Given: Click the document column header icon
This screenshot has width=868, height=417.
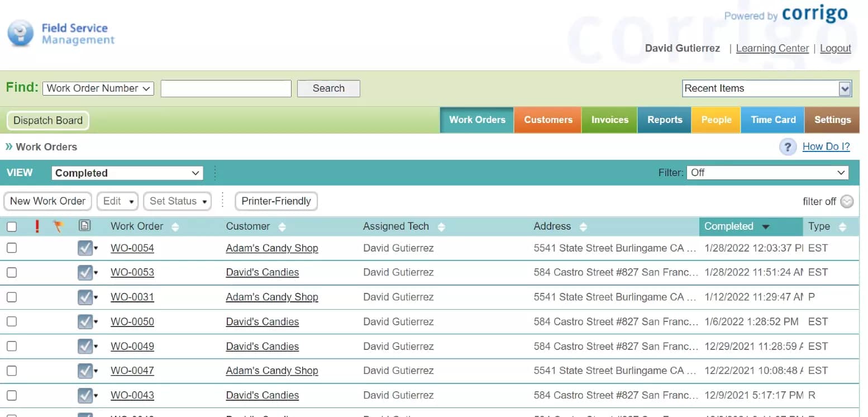Looking at the screenshot, I should 85,226.
